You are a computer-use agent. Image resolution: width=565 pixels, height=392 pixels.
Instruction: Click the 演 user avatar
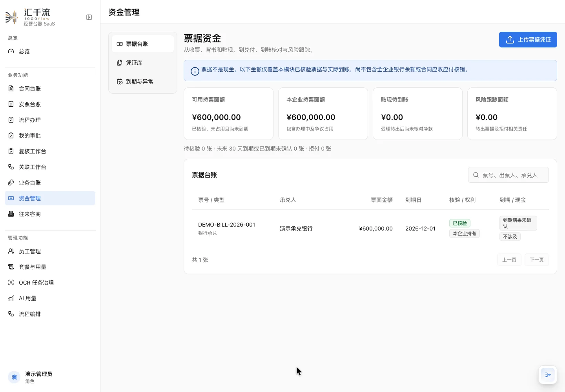[x=14, y=377]
